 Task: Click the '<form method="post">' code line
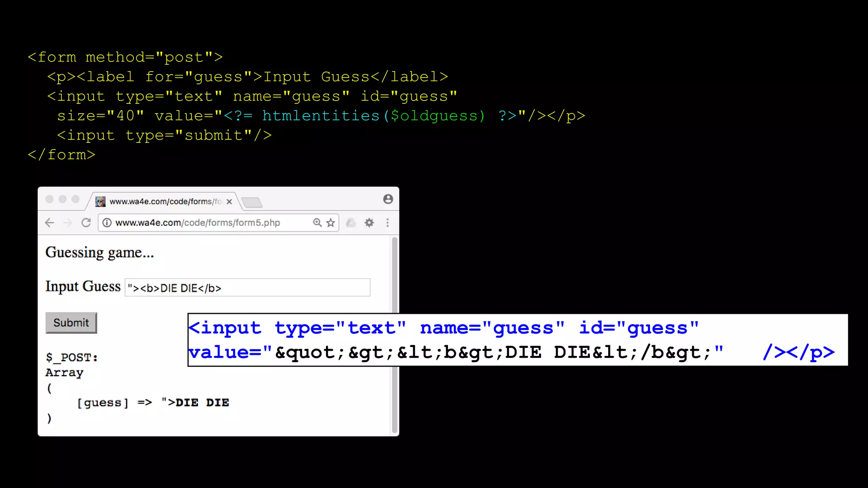click(125, 57)
